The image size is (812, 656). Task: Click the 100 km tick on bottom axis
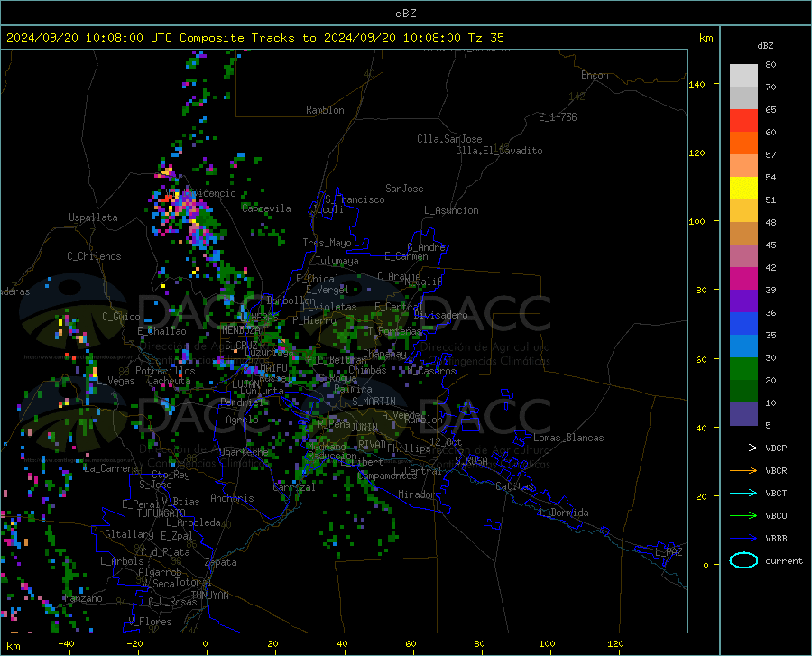[x=547, y=644]
